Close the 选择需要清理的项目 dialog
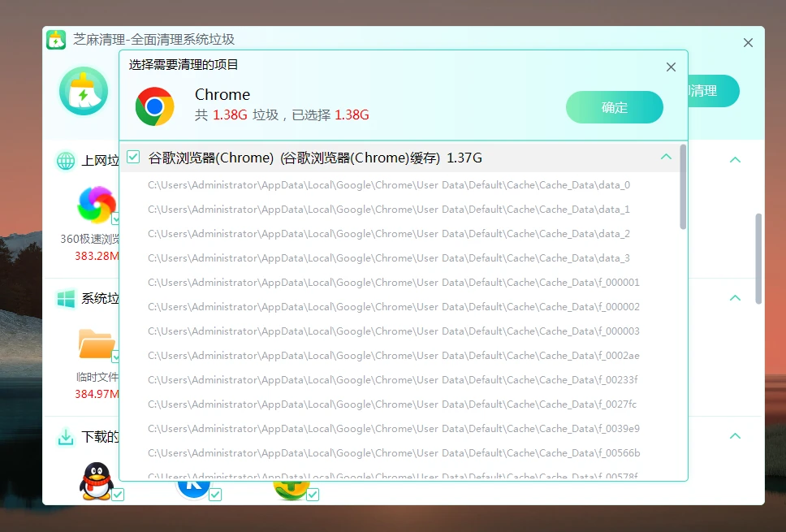This screenshot has width=786, height=532. [671, 67]
